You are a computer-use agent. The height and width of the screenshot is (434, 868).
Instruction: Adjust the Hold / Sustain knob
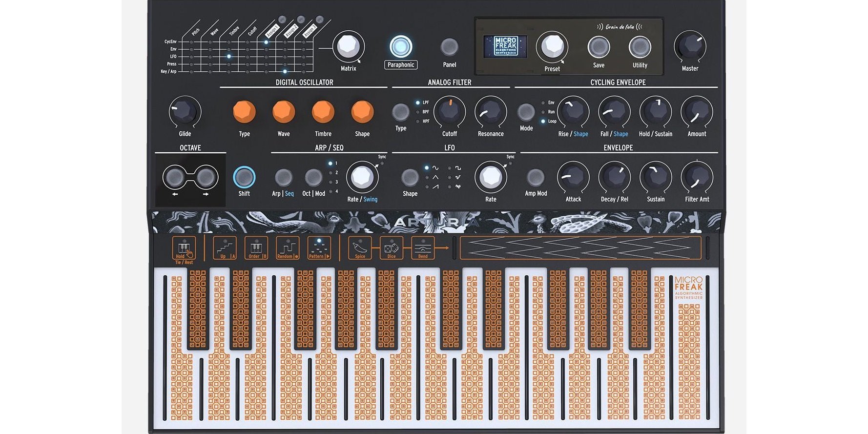point(656,112)
